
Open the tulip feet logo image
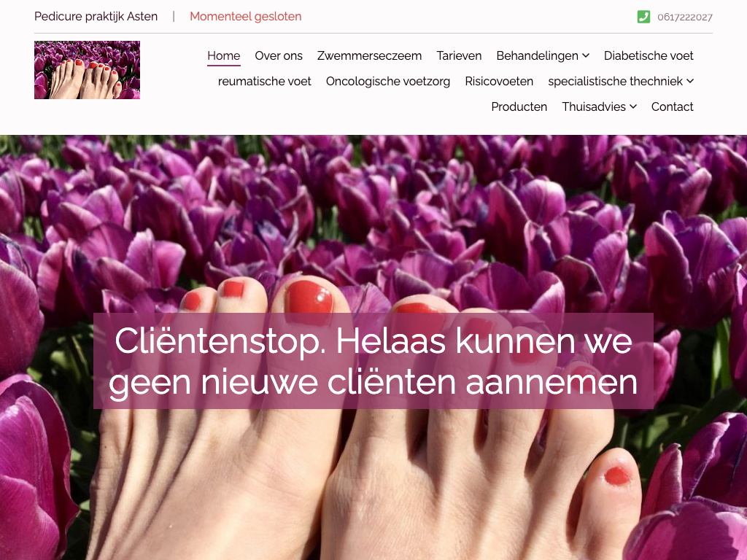point(88,70)
